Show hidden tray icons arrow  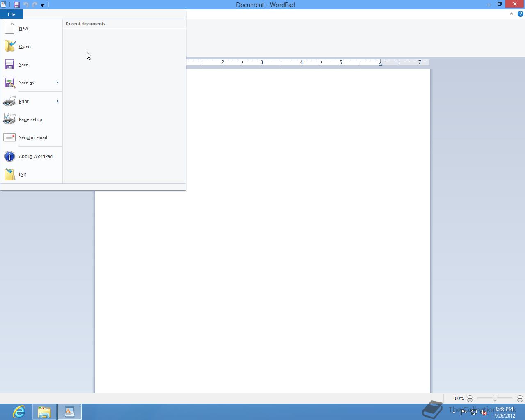454,412
